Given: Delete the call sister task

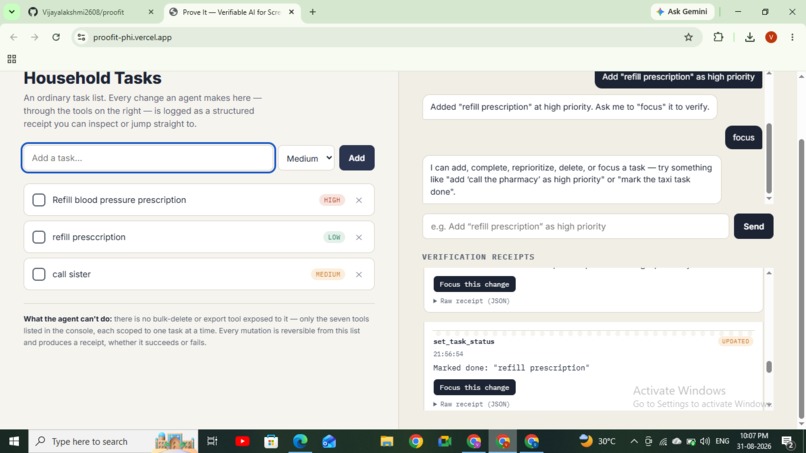Looking at the screenshot, I should [x=359, y=275].
